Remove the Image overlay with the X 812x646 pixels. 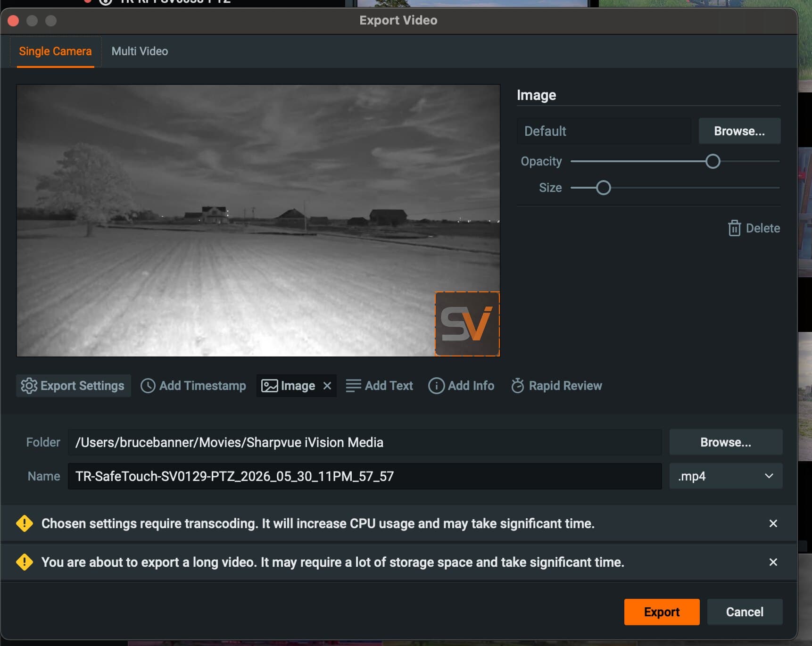tap(327, 386)
